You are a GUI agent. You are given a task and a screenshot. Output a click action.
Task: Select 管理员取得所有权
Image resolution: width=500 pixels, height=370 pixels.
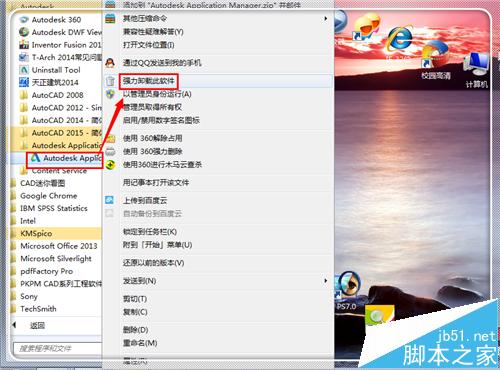coord(218,107)
